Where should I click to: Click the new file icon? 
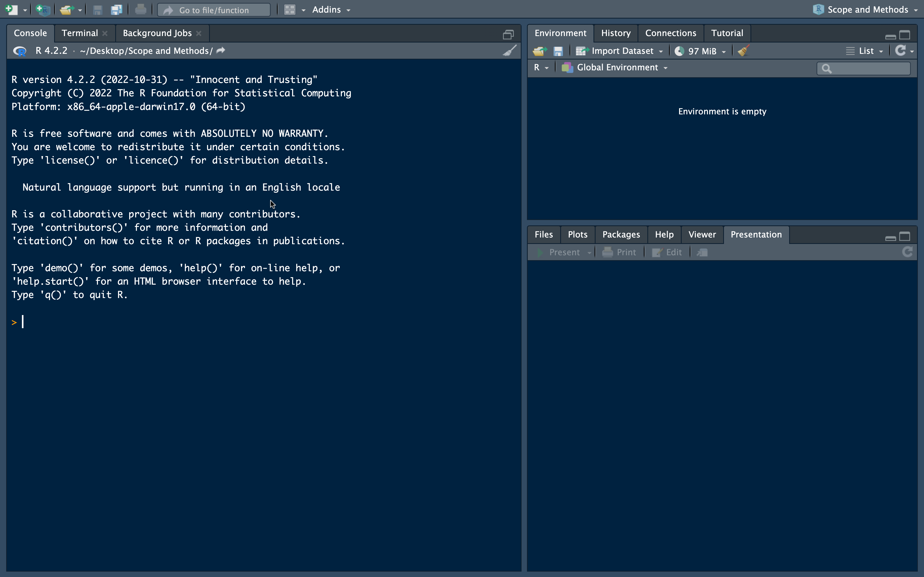point(11,10)
